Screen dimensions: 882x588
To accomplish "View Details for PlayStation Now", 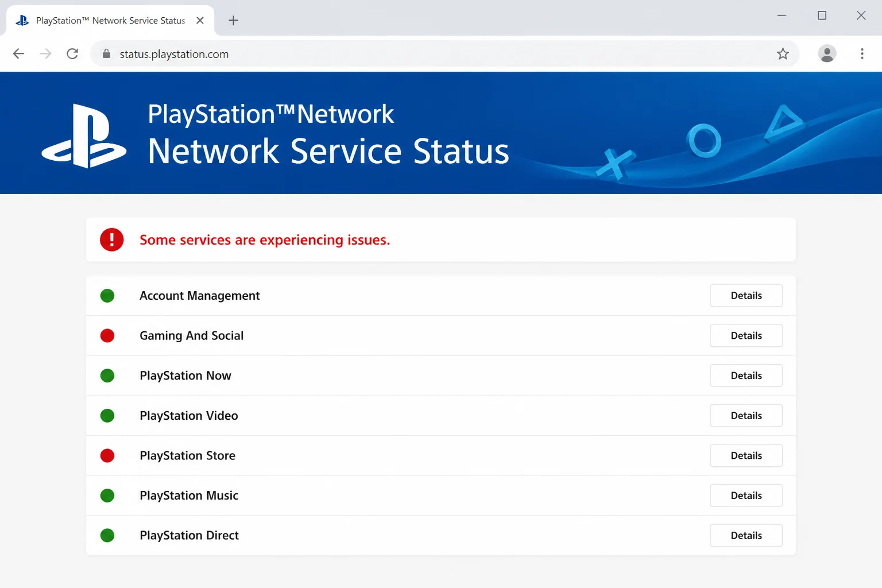I will click(x=746, y=376).
